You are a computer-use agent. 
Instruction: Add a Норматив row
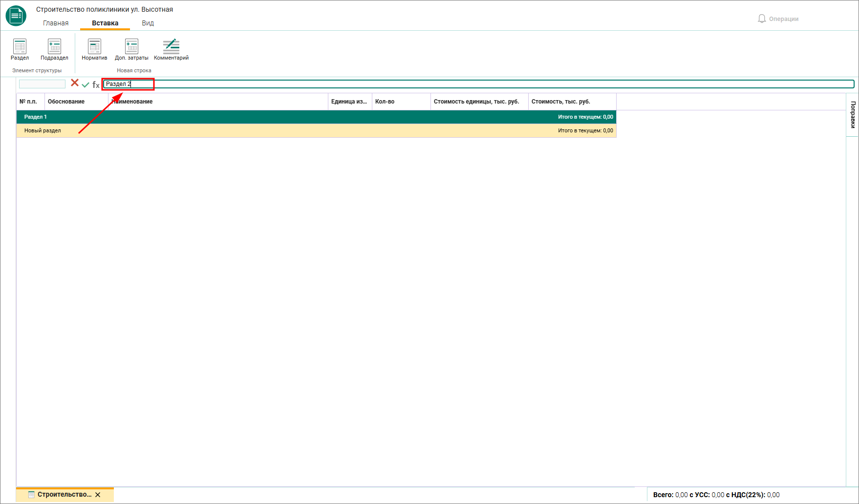[94, 49]
